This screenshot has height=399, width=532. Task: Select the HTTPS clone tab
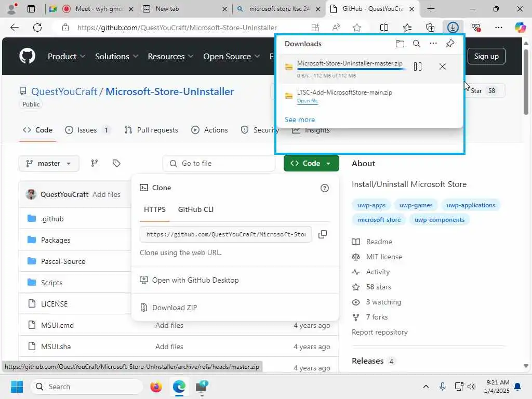pyautogui.click(x=155, y=210)
